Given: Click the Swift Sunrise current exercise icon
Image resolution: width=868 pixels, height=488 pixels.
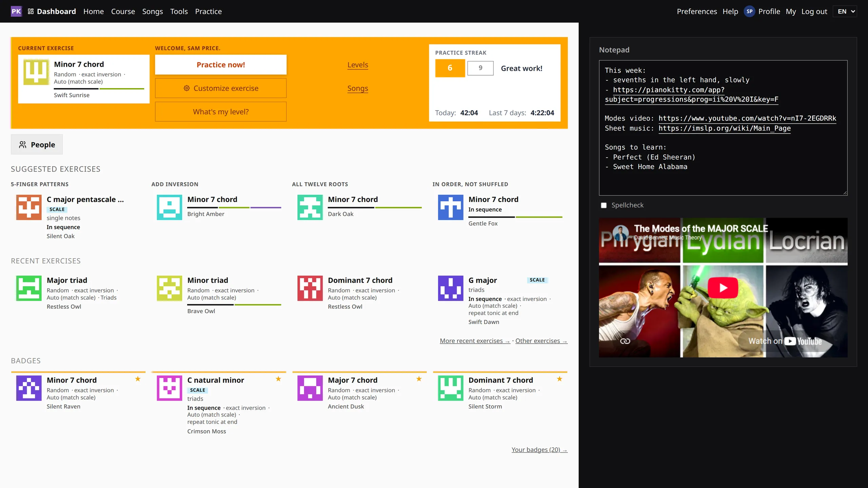Looking at the screenshot, I should (36, 72).
